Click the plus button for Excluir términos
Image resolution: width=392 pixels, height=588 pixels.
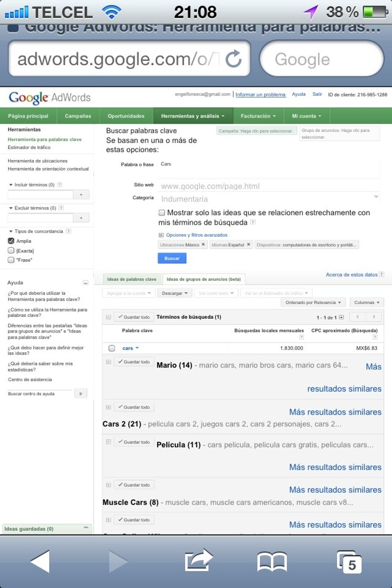coord(81,218)
